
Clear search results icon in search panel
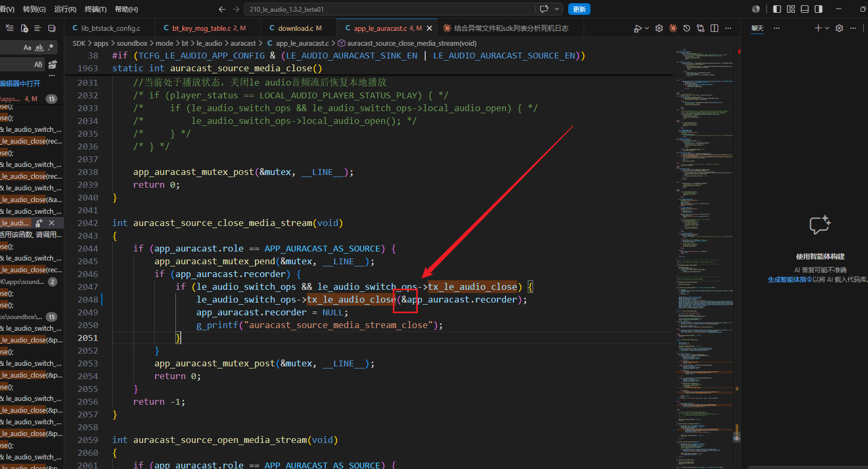10,28
